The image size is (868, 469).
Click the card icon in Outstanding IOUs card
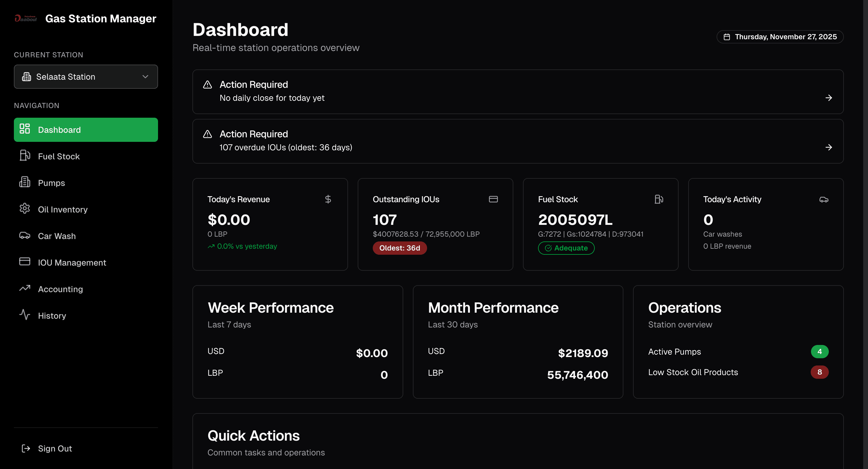pyautogui.click(x=493, y=199)
